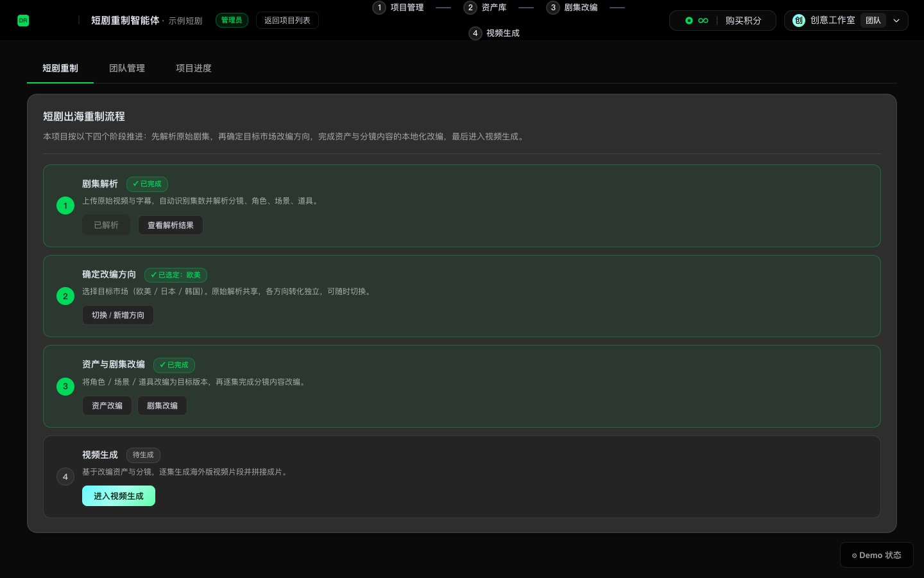Go to step 4 视频生成 in stepper
Image resolution: width=924 pixels, height=578 pixels.
pyautogui.click(x=495, y=33)
